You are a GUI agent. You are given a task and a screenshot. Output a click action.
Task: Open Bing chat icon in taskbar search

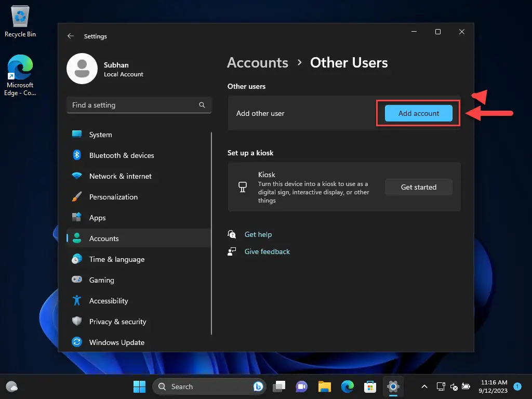click(258, 387)
